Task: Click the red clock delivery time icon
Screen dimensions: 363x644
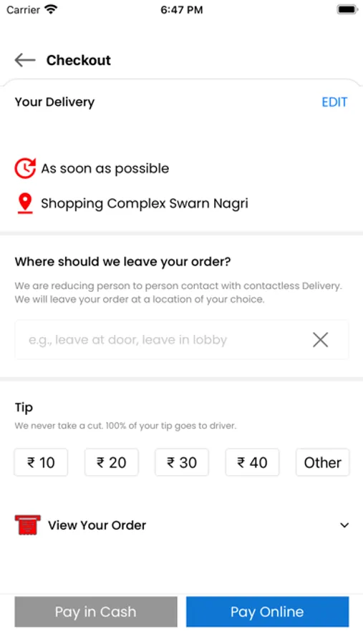Action: (25, 168)
